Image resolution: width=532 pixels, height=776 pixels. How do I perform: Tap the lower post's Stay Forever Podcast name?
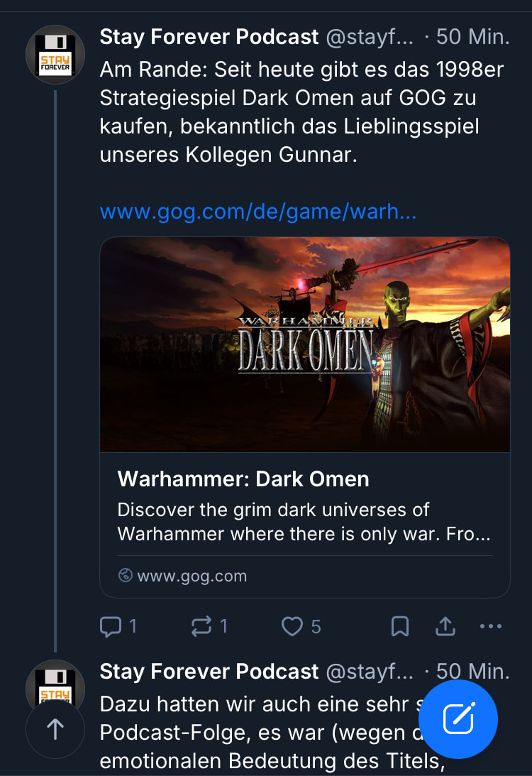coord(209,672)
